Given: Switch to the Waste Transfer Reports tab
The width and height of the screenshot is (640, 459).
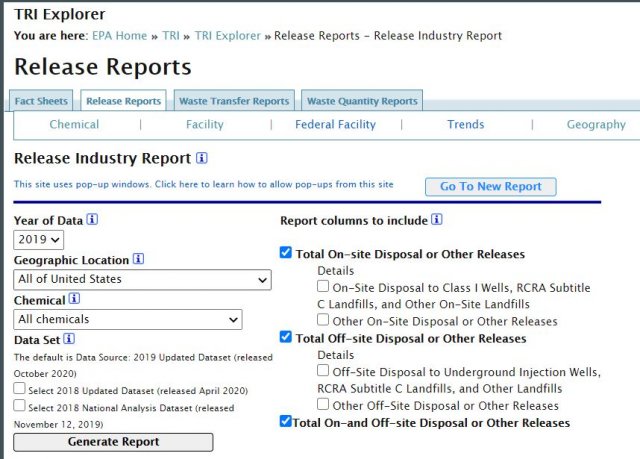Looking at the screenshot, I should point(233,101).
